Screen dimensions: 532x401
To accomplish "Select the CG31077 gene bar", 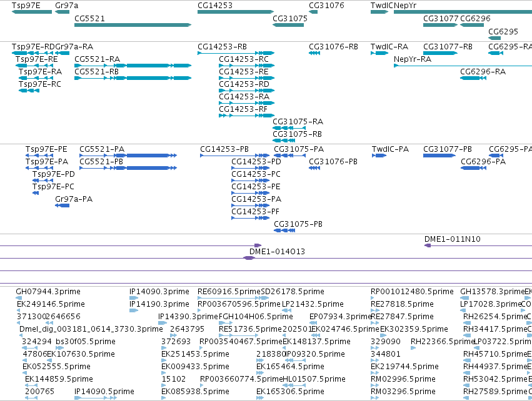I will pyautogui.click(x=440, y=25).
